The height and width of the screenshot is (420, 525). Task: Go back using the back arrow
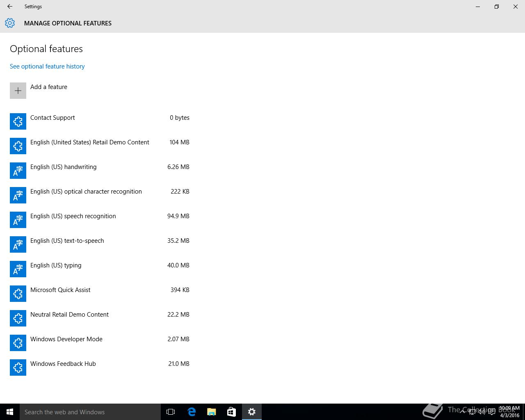(x=10, y=7)
